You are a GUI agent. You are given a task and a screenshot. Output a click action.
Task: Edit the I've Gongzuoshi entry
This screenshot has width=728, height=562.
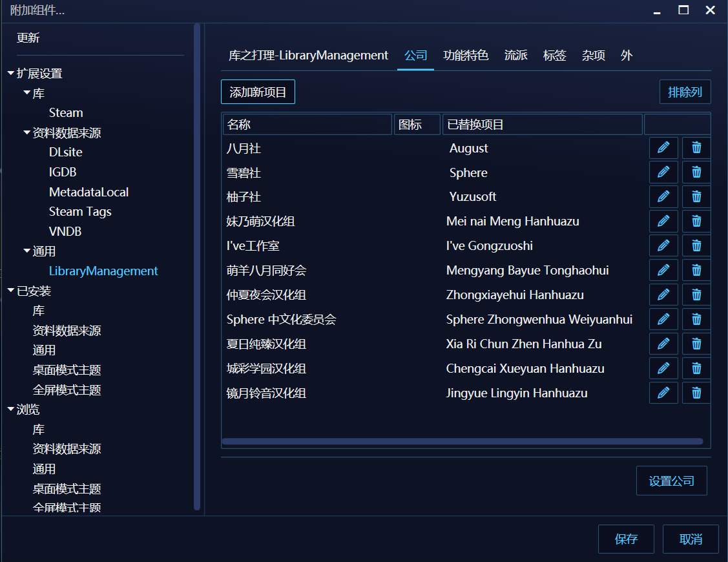pyautogui.click(x=663, y=246)
